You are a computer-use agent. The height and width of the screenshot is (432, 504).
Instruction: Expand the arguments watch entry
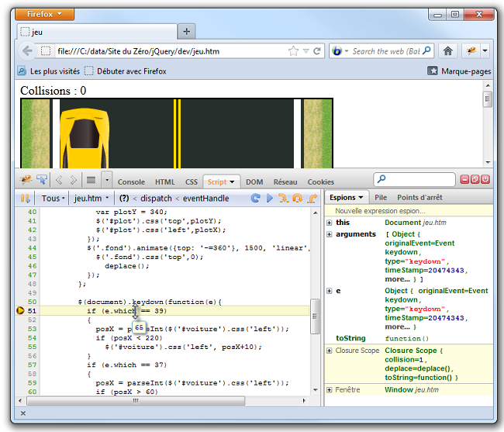(330, 234)
